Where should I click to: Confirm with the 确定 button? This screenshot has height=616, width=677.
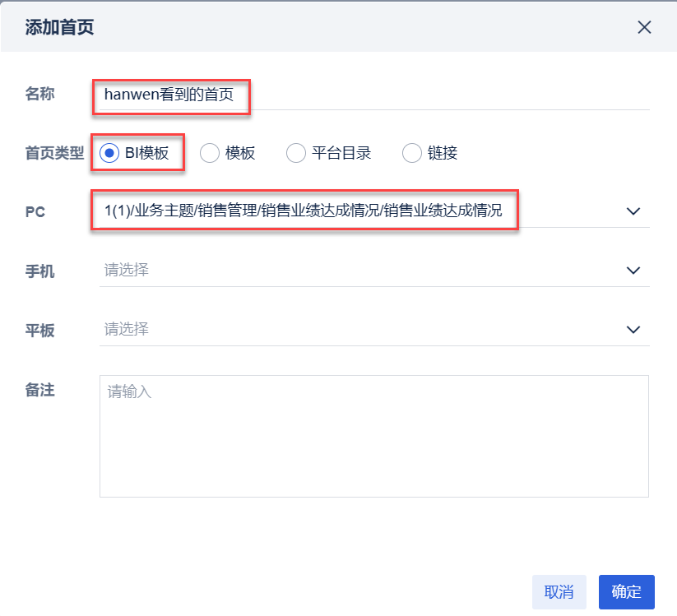click(626, 591)
